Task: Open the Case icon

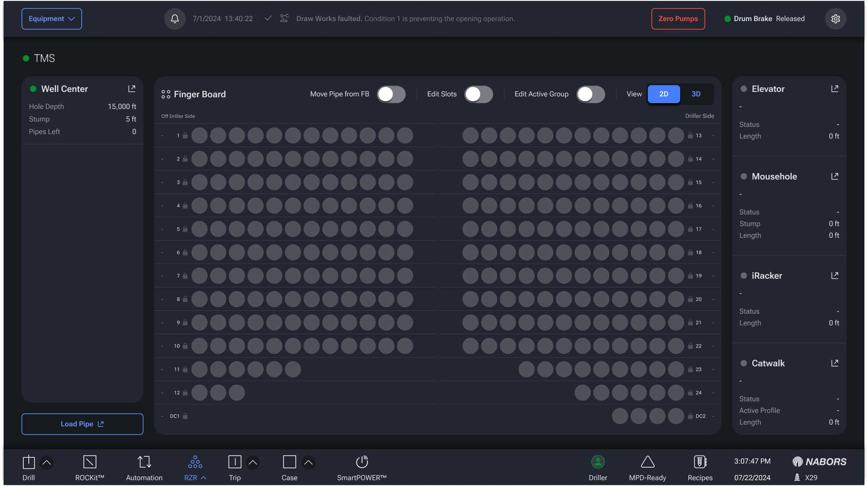Action: pos(290,462)
